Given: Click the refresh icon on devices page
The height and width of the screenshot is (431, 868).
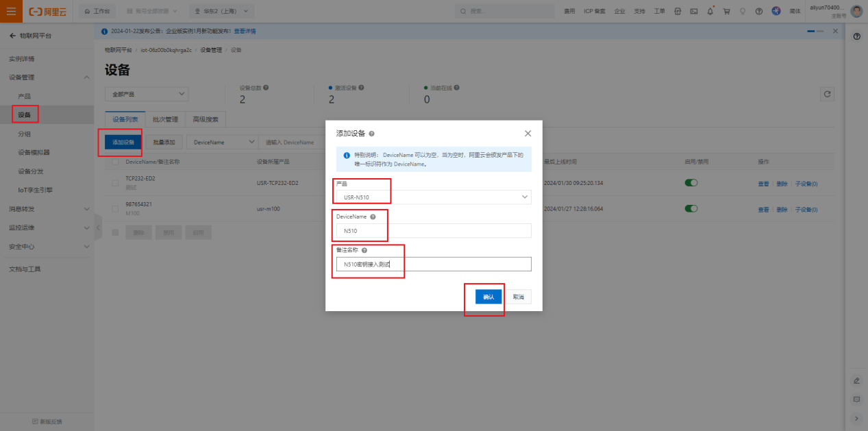Looking at the screenshot, I should pos(828,94).
